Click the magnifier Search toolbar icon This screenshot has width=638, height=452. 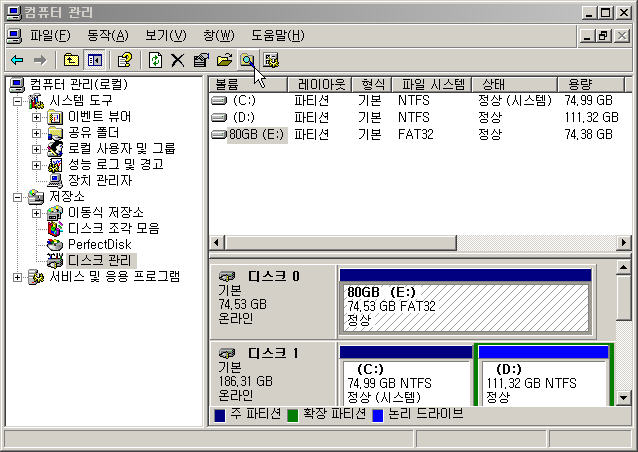(246, 60)
